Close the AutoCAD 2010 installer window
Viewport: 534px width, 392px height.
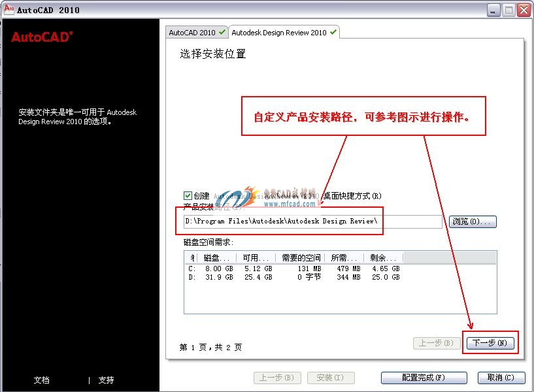pos(524,10)
